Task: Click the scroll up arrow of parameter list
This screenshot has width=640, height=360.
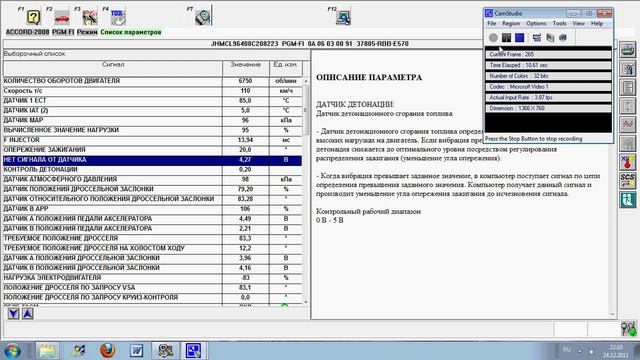Action: tap(306, 81)
